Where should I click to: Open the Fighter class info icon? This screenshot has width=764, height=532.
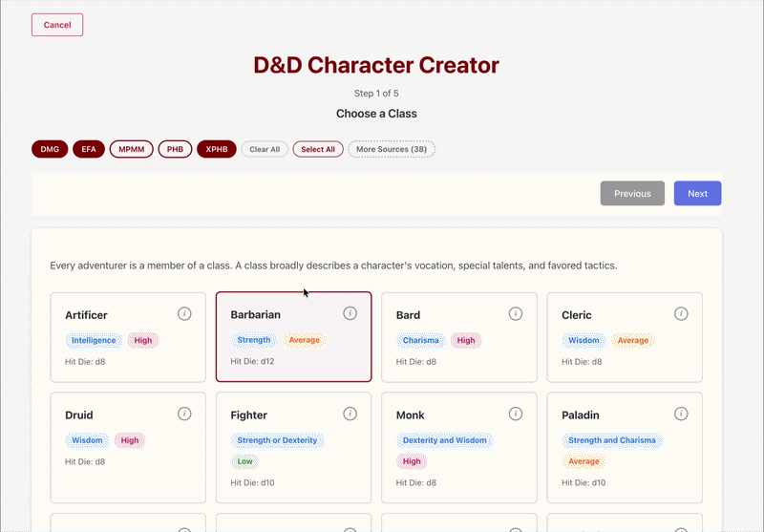[x=350, y=414]
